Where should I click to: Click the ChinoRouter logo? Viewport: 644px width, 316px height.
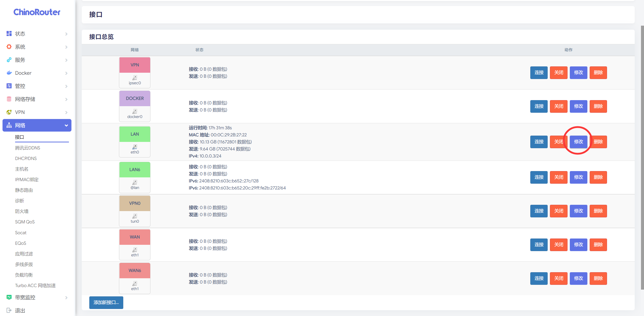37,12
